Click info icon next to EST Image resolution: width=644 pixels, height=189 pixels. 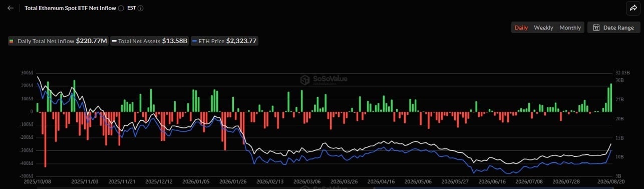(x=140, y=9)
